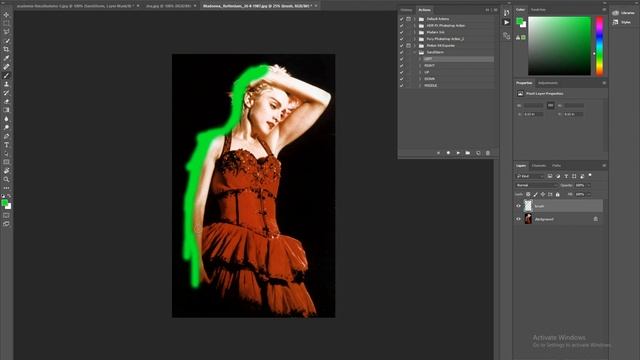Expand the RIGHT action steps
Image resolution: width=640 pixels, height=360 pixels.
point(420,65)
